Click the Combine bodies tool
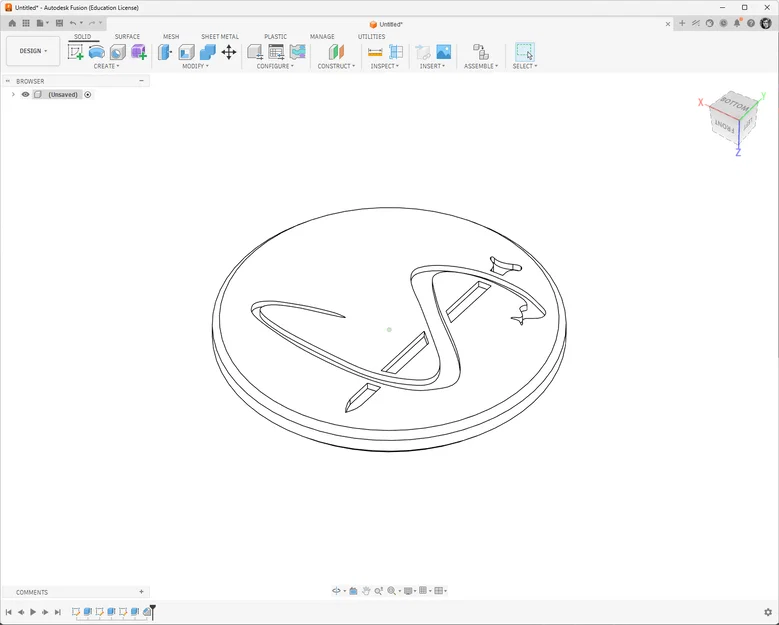 [208, 52]
